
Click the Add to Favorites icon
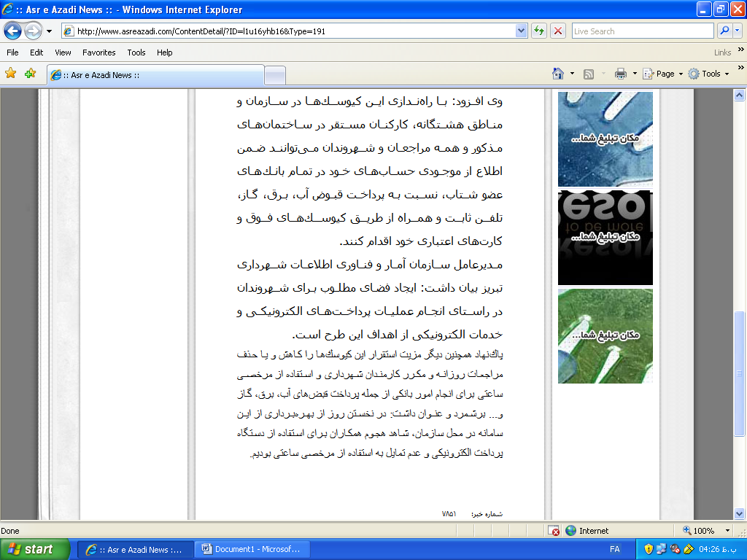(x=30, y=74)
